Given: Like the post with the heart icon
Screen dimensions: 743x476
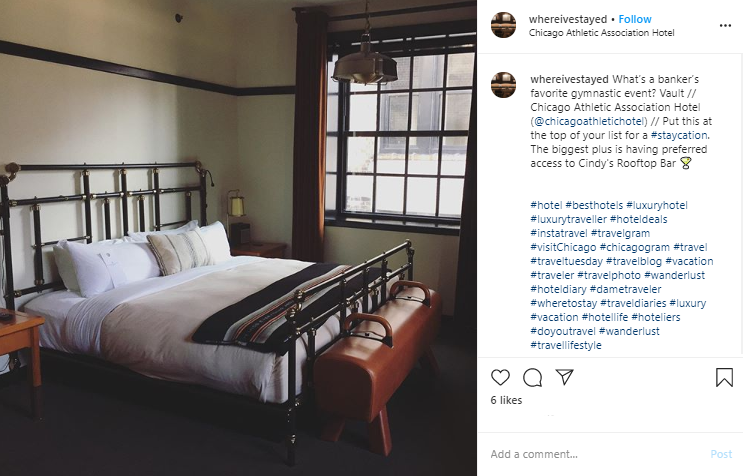Looking at the screenshot, I should pyautogui.click(x=500, y=377).
